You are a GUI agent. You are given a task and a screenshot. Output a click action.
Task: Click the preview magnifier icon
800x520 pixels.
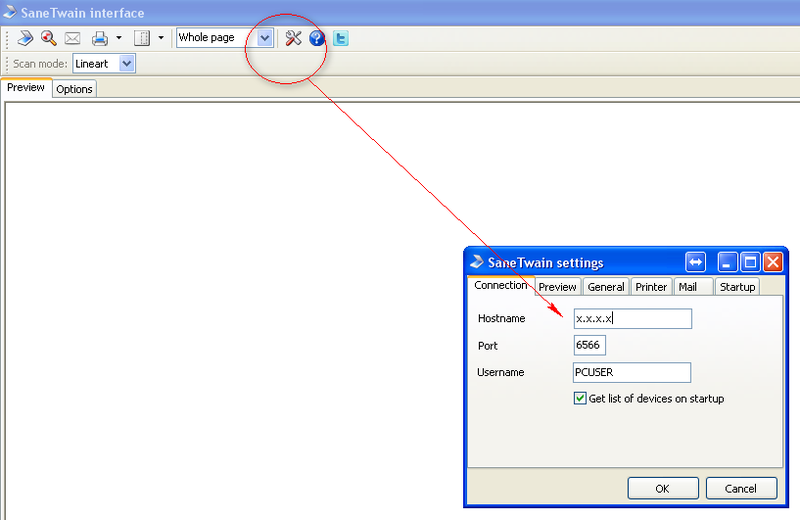pyautogui.click(x=48, y=38)
